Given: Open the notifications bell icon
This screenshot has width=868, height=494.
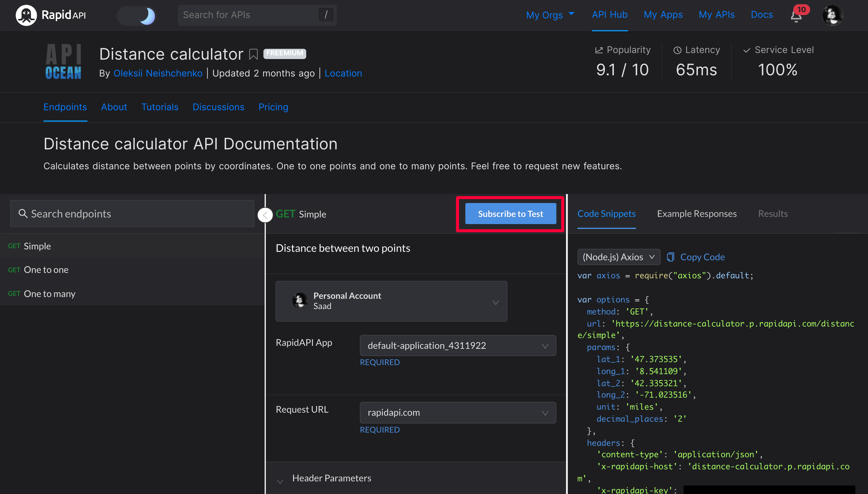Looking at the screenshot, I should click(x=796, y=16).
